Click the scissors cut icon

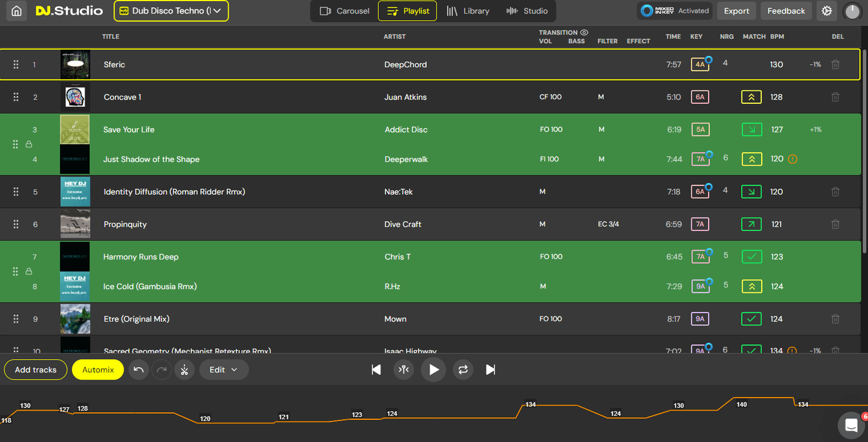point(184,370)
